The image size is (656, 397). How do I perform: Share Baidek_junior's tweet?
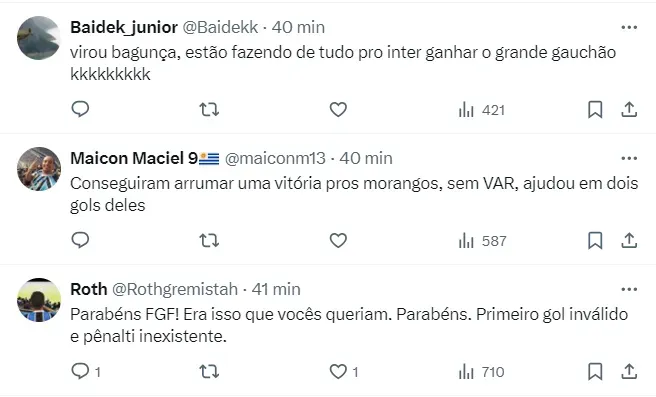click(629, 110)
